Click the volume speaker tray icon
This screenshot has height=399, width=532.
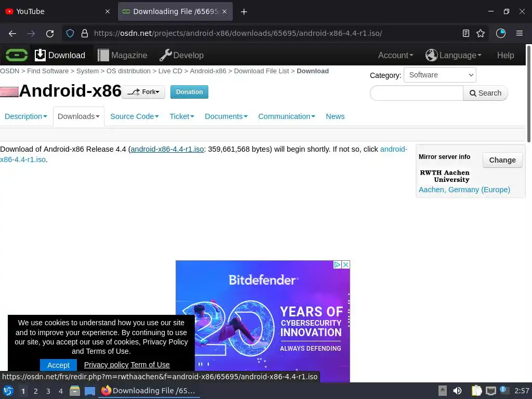pos(457,391)
